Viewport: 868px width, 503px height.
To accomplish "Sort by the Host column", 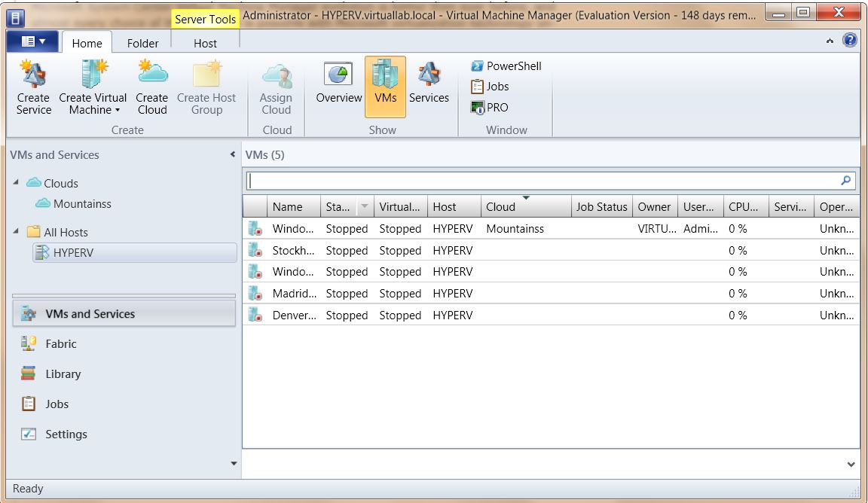I will [454, 206].
